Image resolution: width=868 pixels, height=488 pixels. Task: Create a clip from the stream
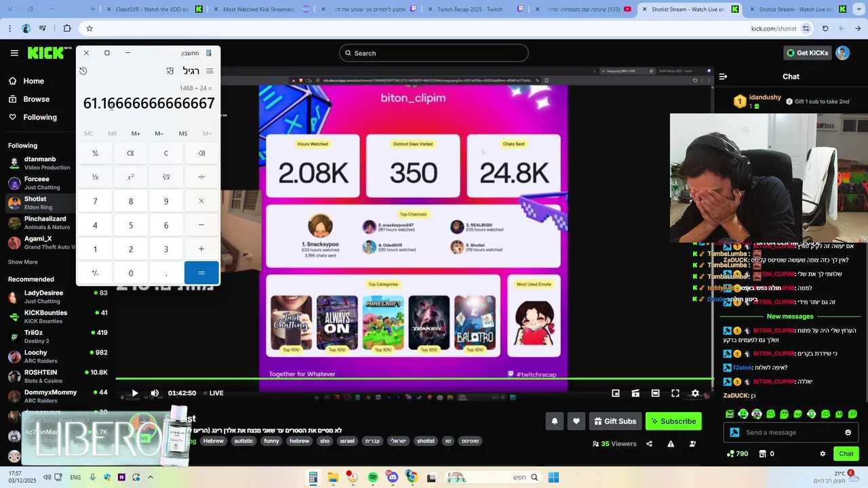click(x=635, y=393)
